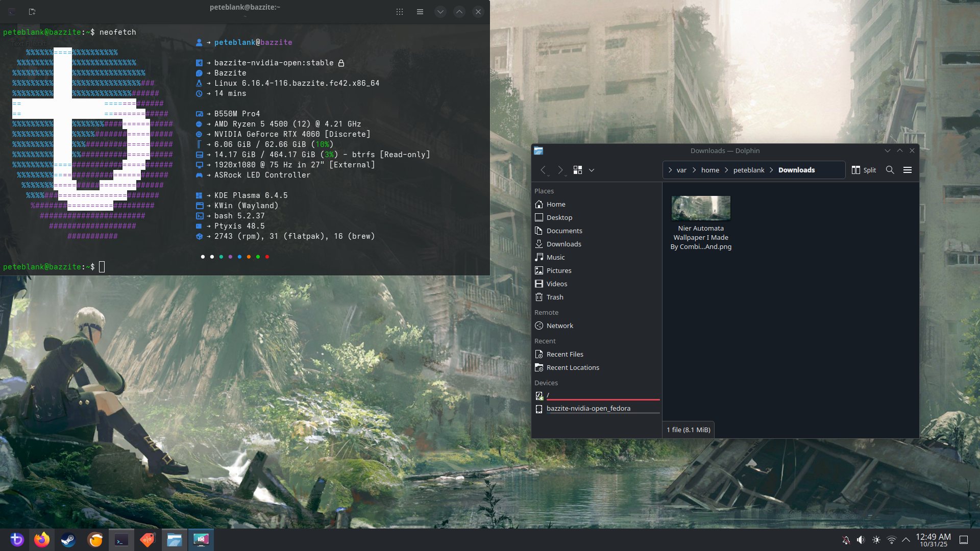
Task: Expand view mode dropdown arrow in Dolphin
Action: [592, 170]
